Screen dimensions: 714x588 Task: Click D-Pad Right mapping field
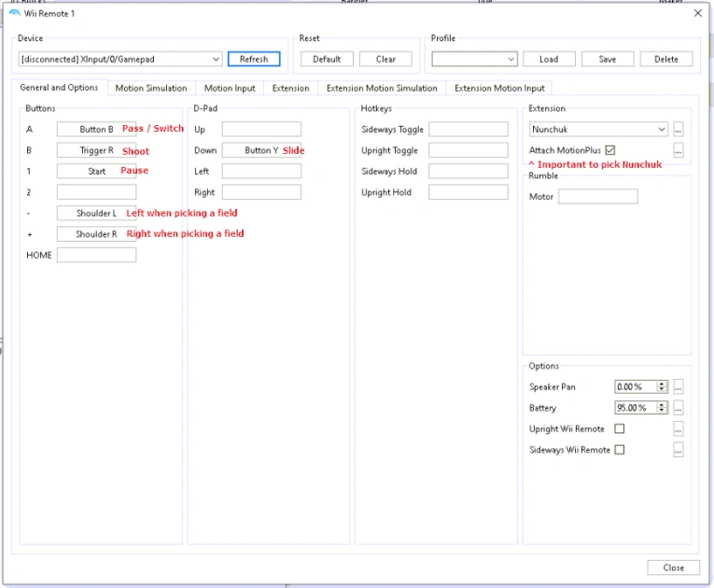point(261,192)
